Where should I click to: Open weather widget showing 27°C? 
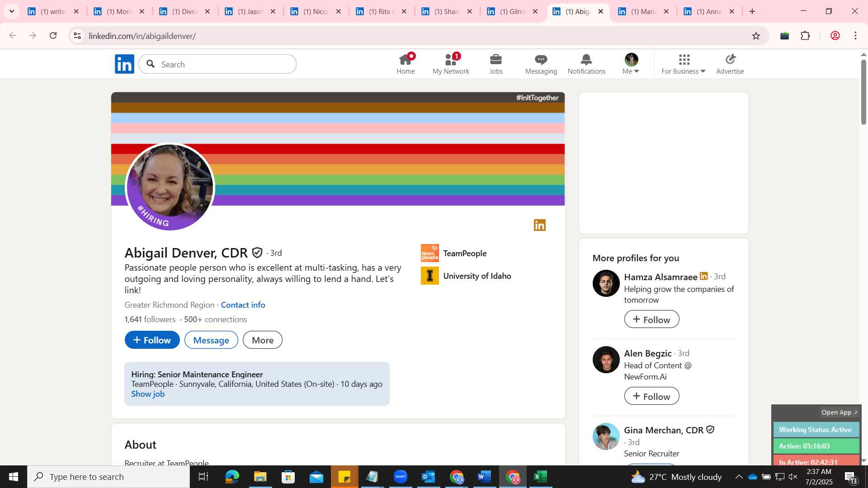[676, 477]
